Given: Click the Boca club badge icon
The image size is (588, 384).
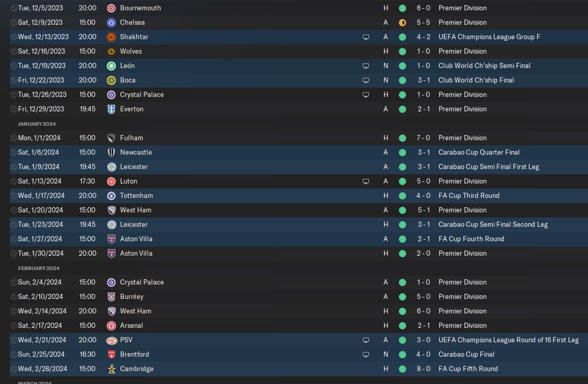Looking at the screenshot, I should [x=111, y=80].
